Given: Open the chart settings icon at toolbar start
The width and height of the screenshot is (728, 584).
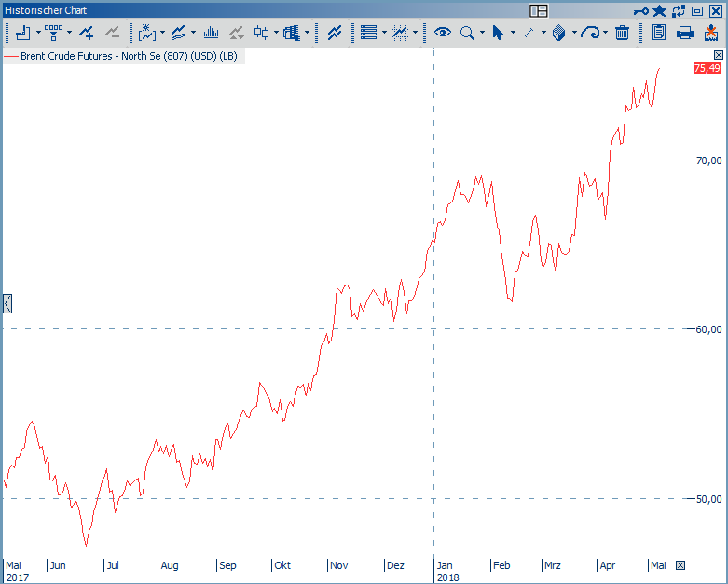Looking at the screenshot, I should tap(23, 33).
